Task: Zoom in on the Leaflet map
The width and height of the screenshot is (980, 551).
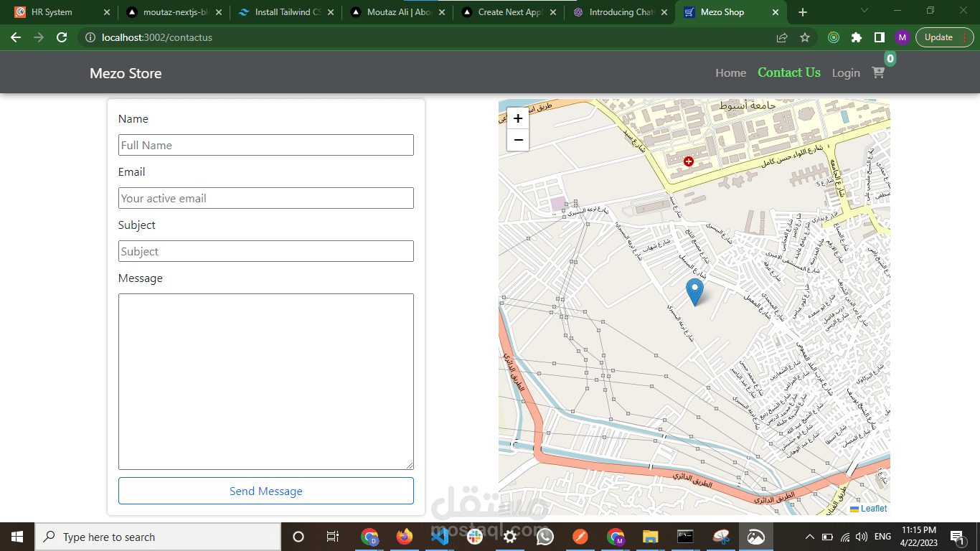Action: pos(518,118)
